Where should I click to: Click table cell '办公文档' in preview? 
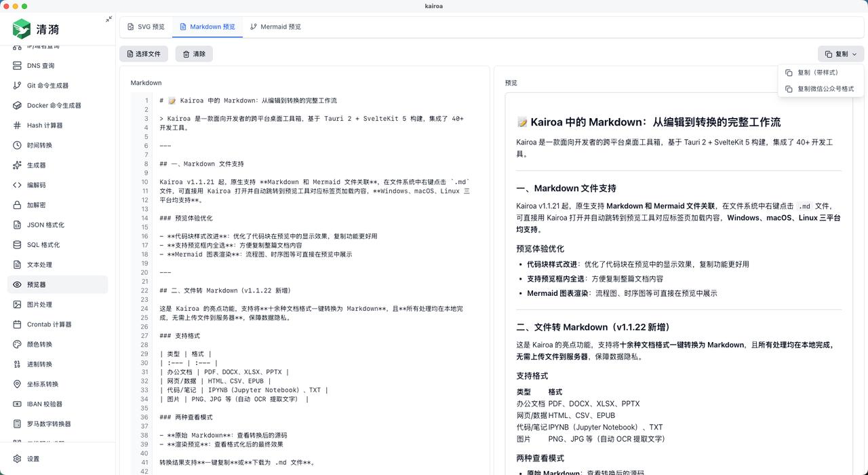point(530,404)
